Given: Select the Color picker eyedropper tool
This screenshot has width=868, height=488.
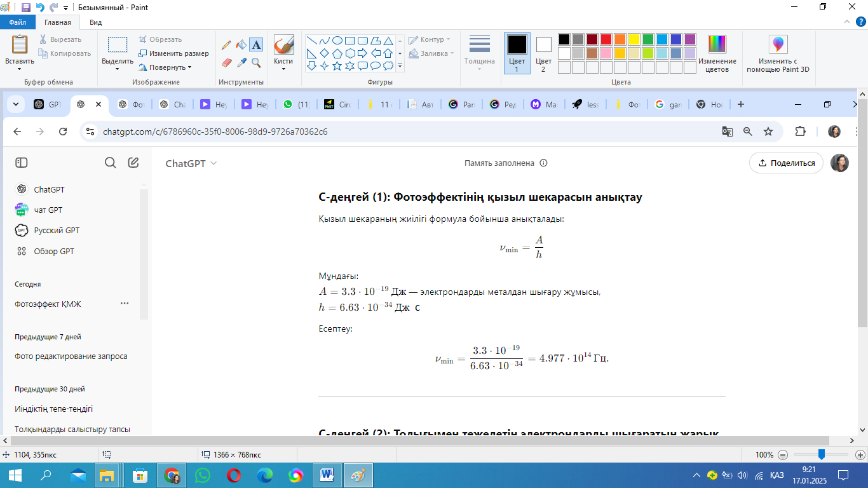Looking at the screenshot, I should tap(241, 62).
